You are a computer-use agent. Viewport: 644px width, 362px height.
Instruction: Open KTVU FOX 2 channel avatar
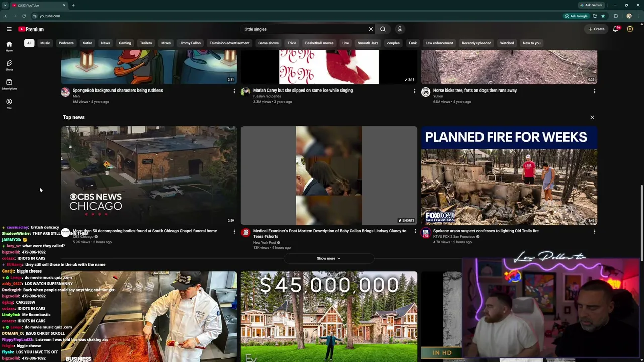click(x=426, y=233)
